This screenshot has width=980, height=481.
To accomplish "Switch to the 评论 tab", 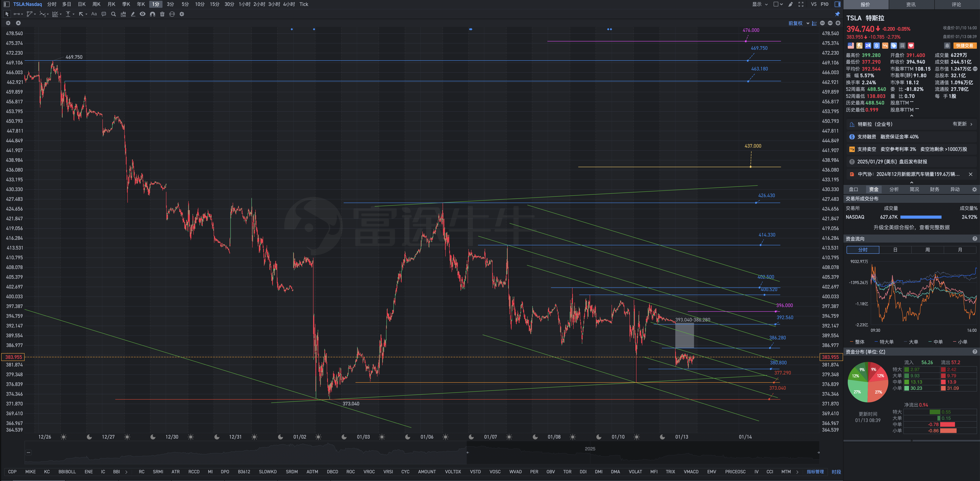I will (956, 4).
